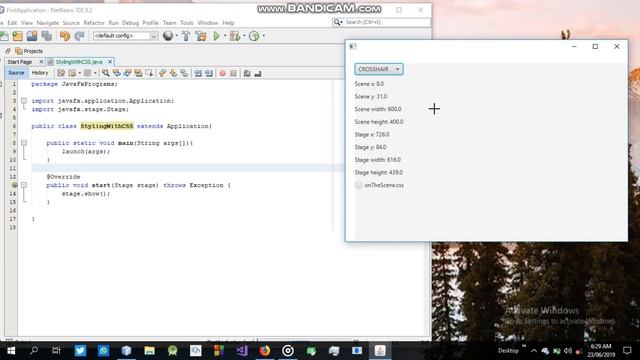Click the Next Bookmark icon
This screenshot has width=640, height=360.
tap(173, 73)
